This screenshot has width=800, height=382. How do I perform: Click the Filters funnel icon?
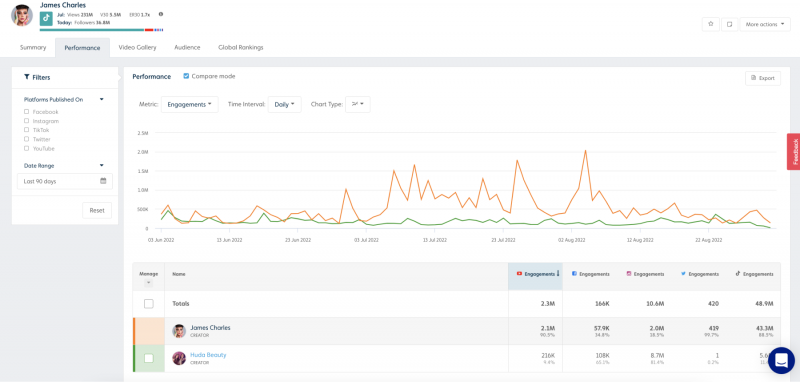click(x=27, y=78)
